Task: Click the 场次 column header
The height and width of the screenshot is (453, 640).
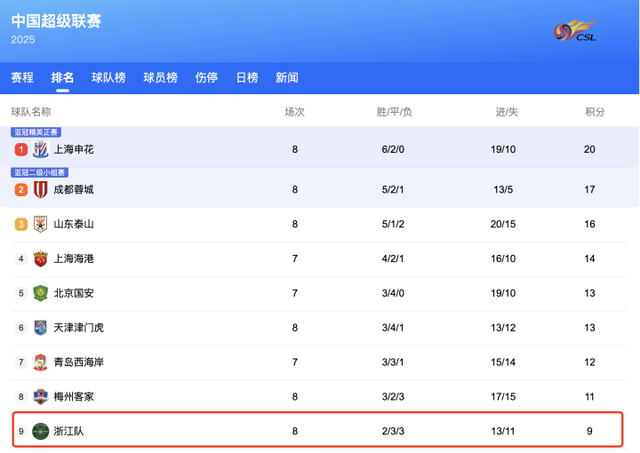Action: (x=295, y=112)
